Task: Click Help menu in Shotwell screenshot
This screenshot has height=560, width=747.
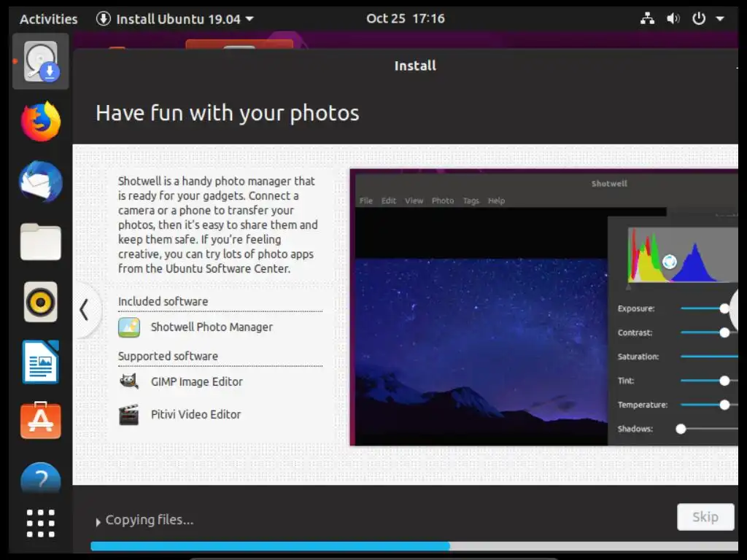Action: pyautogui.click(x=496, y=201)
